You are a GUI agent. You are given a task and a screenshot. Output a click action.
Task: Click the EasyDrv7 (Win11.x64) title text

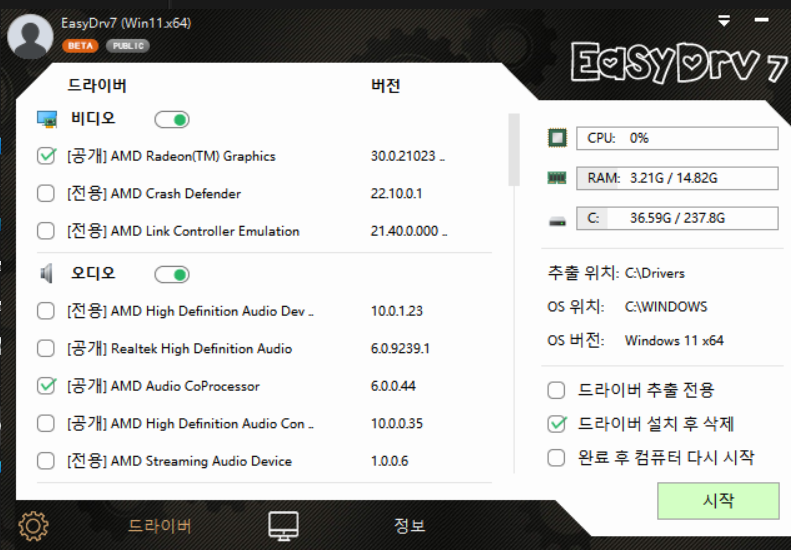click(x=126, y=23)
